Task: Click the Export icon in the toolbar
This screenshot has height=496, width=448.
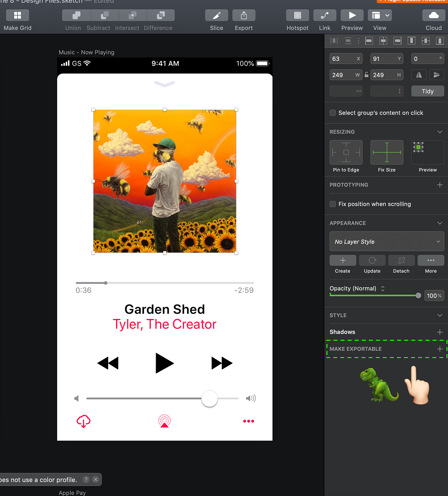Action: click(x=244, y=15)
